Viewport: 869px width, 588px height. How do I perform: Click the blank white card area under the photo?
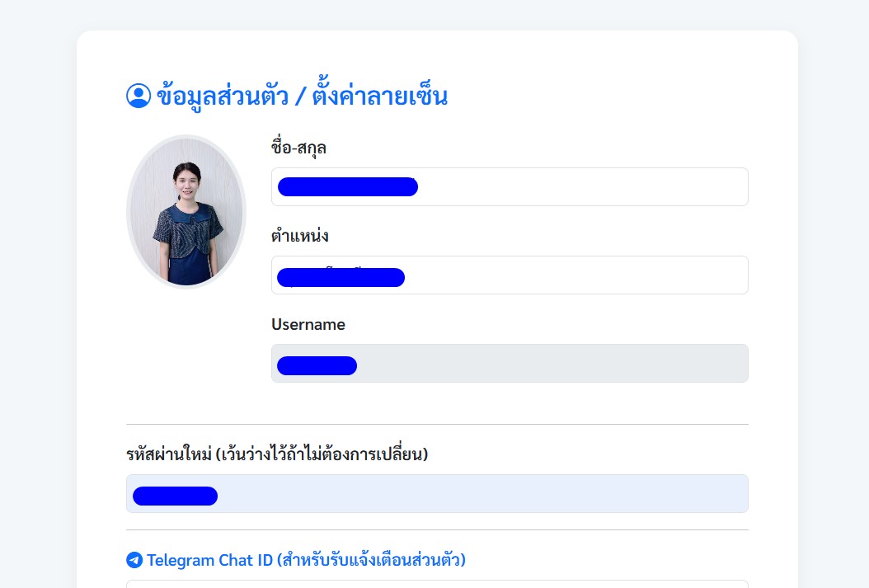pyautogui.click(x=186, y=355)
